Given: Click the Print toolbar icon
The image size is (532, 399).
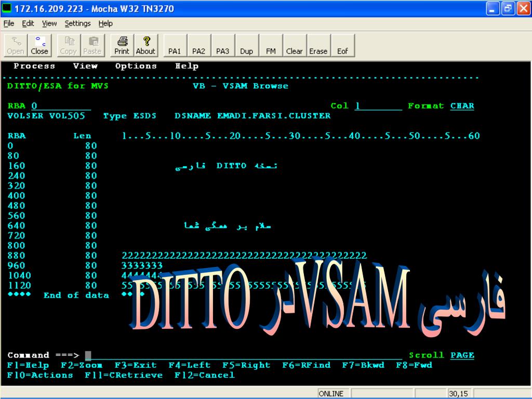Looking at the screenshot, I should tap(122, 46).
